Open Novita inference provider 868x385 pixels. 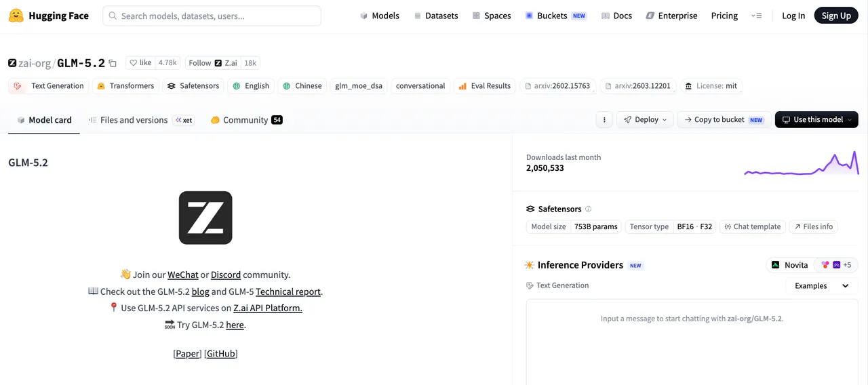[x=790, y=265]
